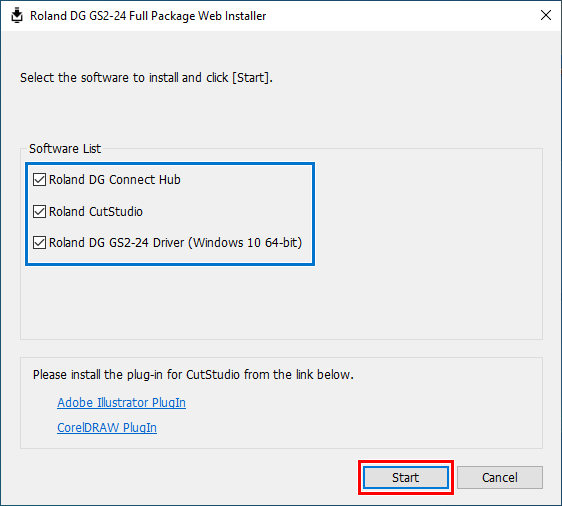The width and height of the screenshot is (562, 506).
Task: Uncheck the Roland DG Connect Hub checkbox
Action: tap(39, 180)
